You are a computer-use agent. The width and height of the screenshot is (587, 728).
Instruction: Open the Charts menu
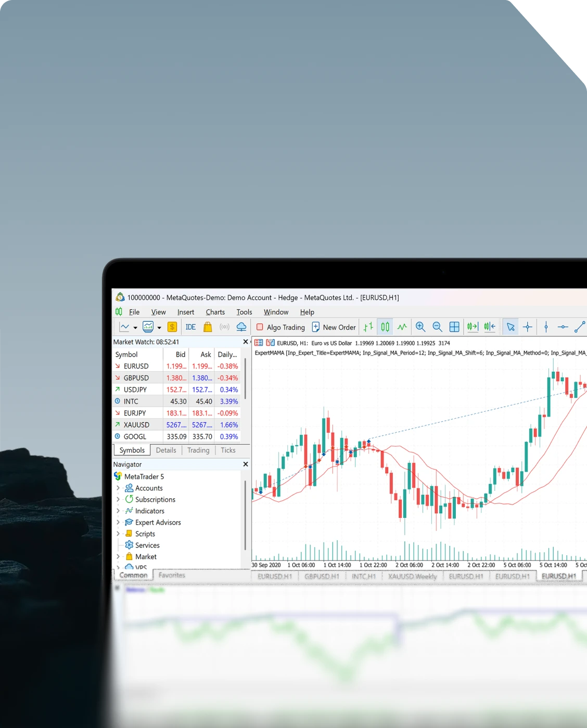point(215,312)
